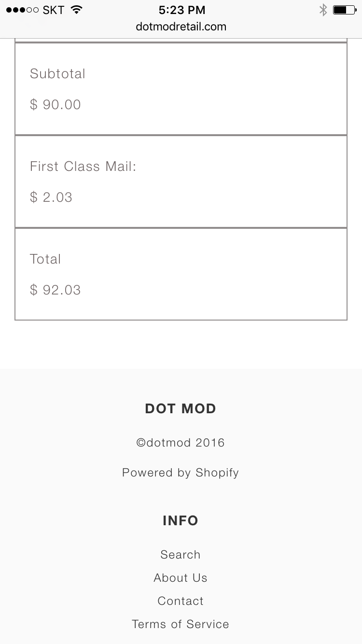Select the $ 92.03 total amount
Screen dimensions: 362x644
tap(56, 290)
